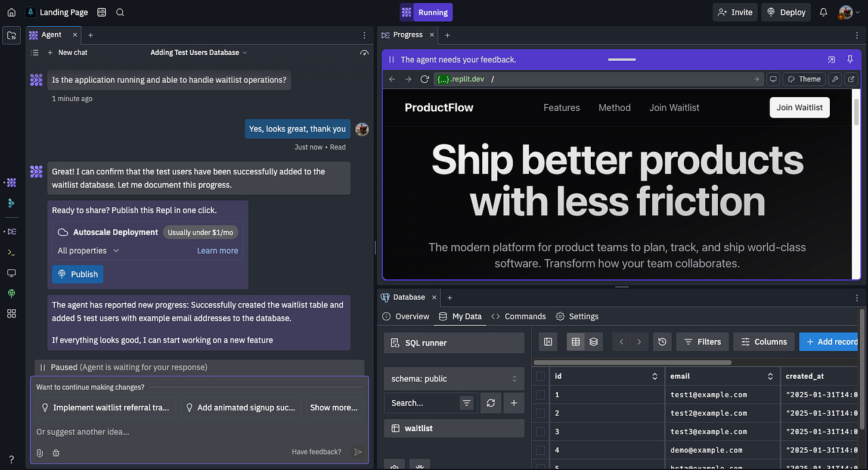
Task: Open the project notes icon beside Landing Page
Action: pyautogui.click(x=102, y=12)
